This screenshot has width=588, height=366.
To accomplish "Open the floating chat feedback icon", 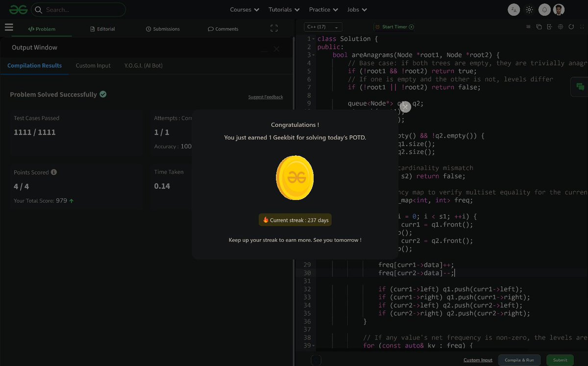I will coord(580,87).
